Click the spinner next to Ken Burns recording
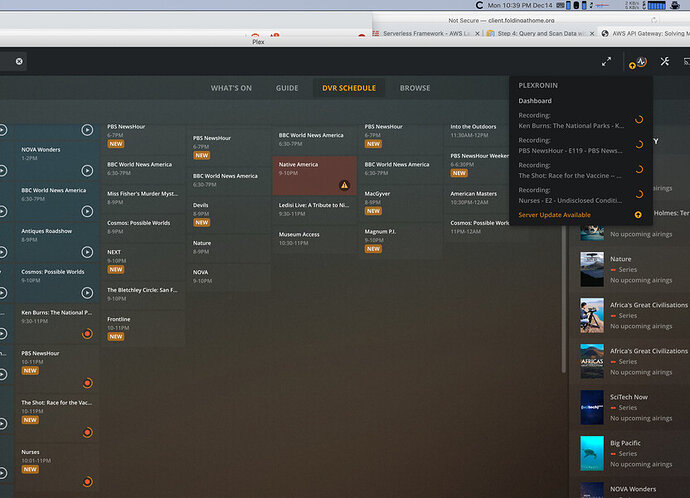Viewport: 690px width, 498px height. (639, 119)
